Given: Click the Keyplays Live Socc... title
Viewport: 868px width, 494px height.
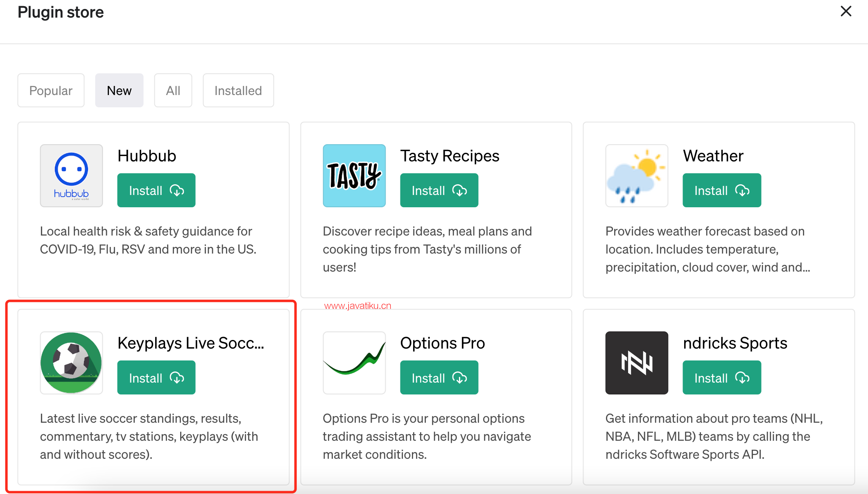Looking at the screenshot, I should point(191,343).
